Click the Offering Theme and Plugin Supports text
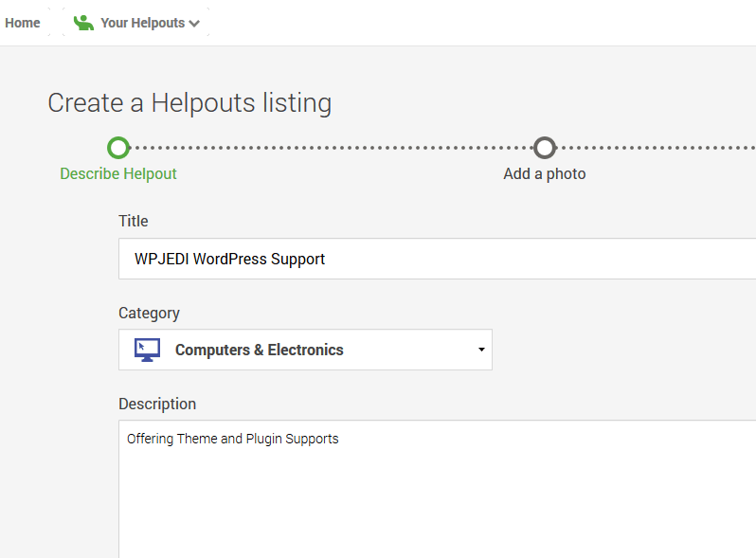The width and height of the screenshot is (756, 558). (x=232, y=439)
